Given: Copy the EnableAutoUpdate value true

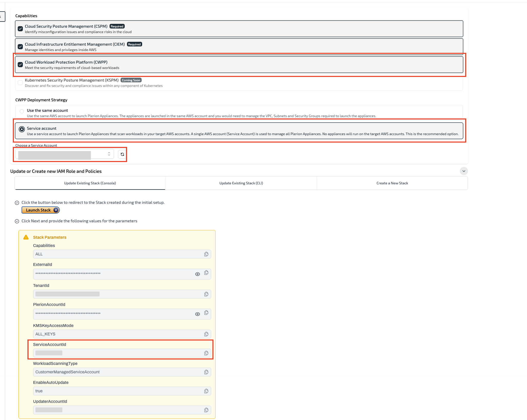Looking at the screenshot, I should [x=206, y=391].
